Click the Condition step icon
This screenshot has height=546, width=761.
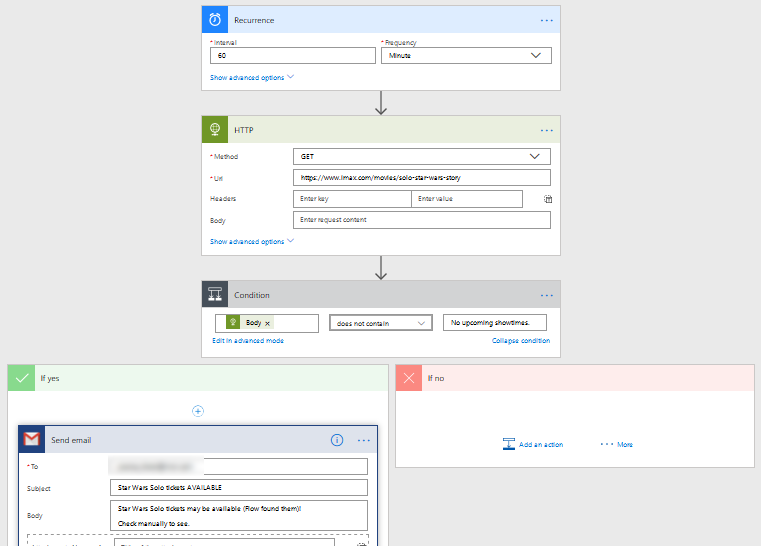click(215, 294)
